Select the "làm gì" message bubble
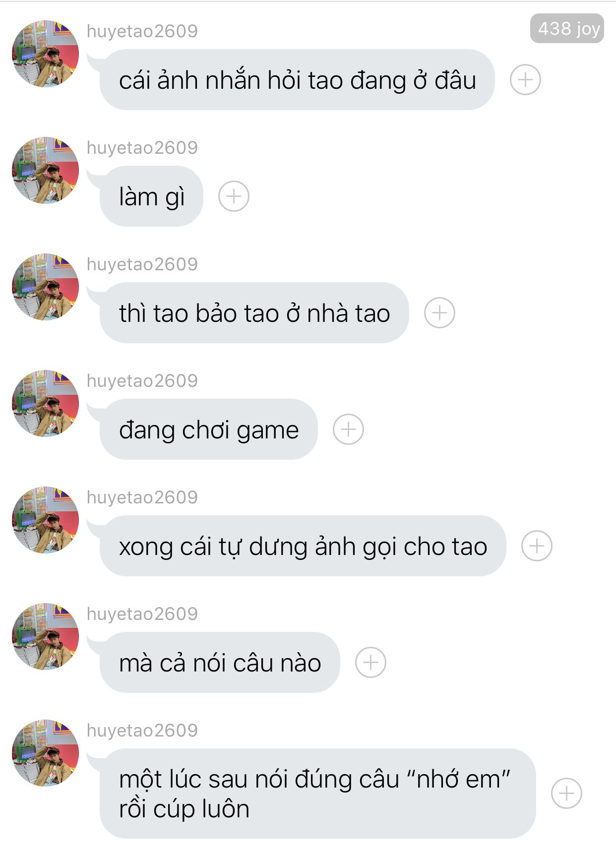616x857 pixels. click(151, 196)
